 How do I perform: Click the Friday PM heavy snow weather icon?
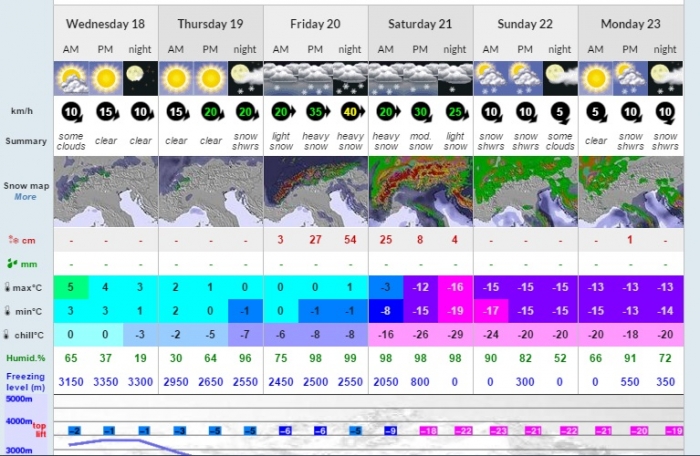pos(316,77)
